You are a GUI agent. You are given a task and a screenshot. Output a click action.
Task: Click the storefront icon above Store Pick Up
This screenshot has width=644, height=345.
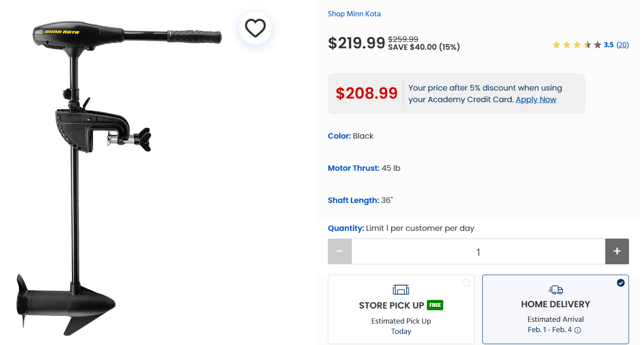401,290
